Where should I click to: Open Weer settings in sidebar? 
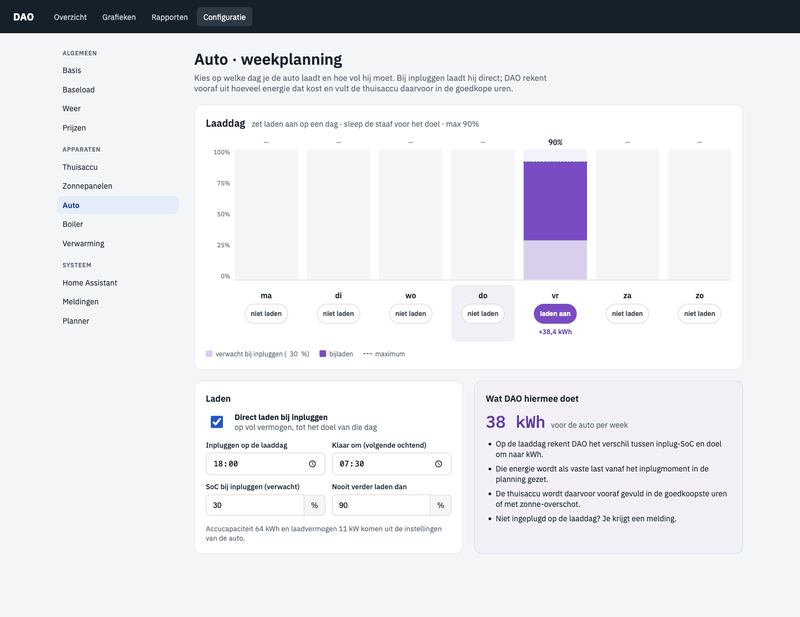tap(117, 109)
